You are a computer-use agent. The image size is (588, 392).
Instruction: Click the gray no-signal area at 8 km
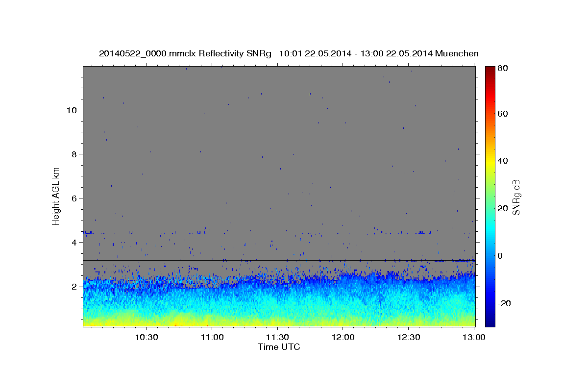(279, 154)
